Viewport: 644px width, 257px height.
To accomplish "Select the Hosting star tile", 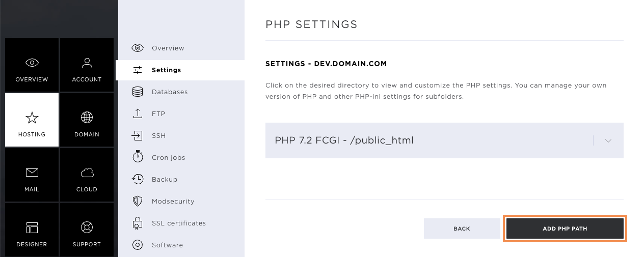I will click(x=32, y=120).
